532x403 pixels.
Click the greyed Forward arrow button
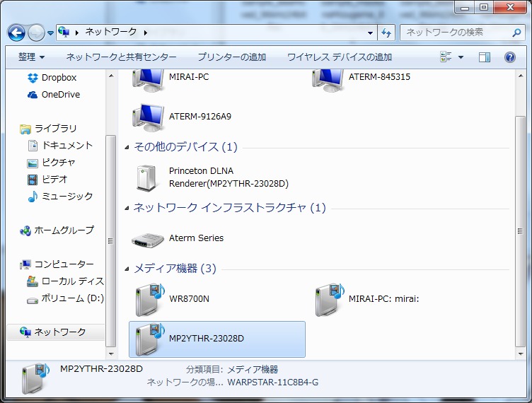(x=36, y=33)
